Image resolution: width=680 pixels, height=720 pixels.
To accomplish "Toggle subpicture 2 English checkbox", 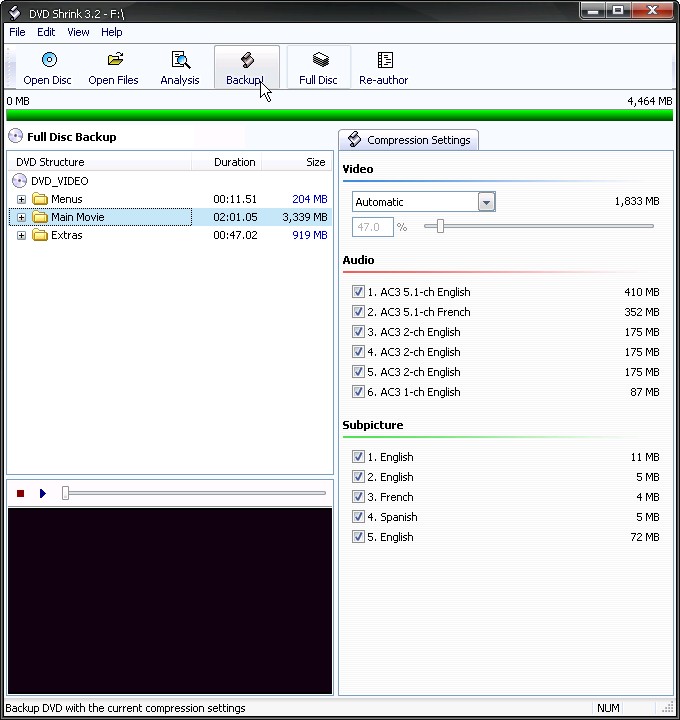I will pyautogui.click(x=358, y=477).
